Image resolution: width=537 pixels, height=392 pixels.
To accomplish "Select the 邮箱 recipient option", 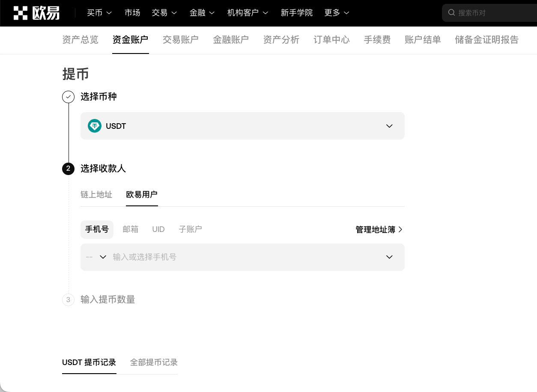I will click(131, 229).
